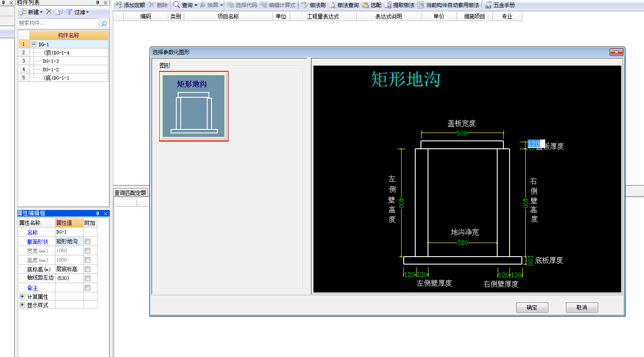
Task: Click the 选配 matching tool icon
Action: [365, 5]
